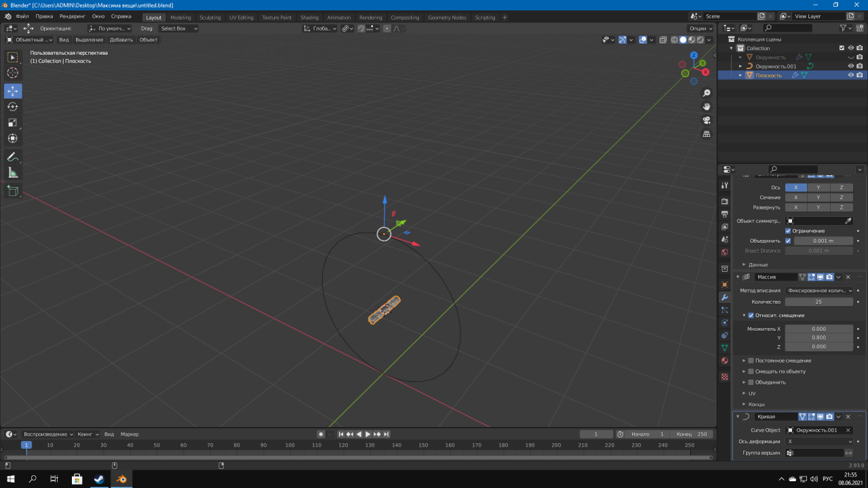868x488 pixels.
Task: Select wireframe viewport shading
Action: point(674,40)
